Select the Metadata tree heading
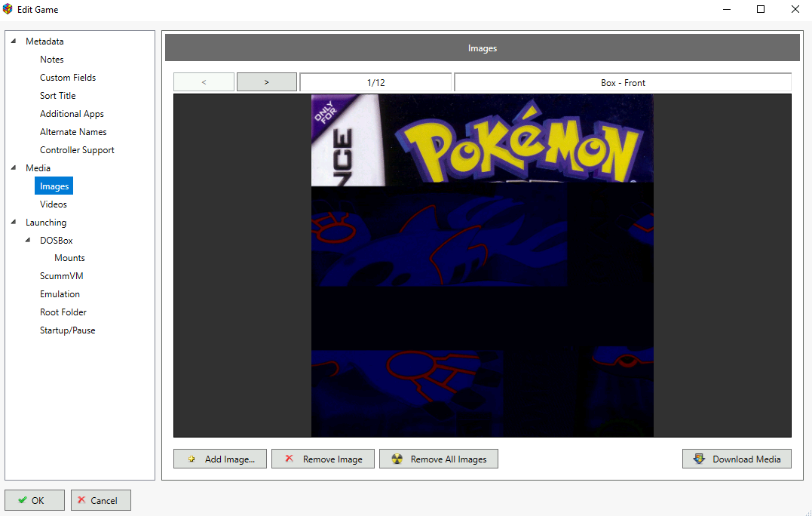 [44, 41]
